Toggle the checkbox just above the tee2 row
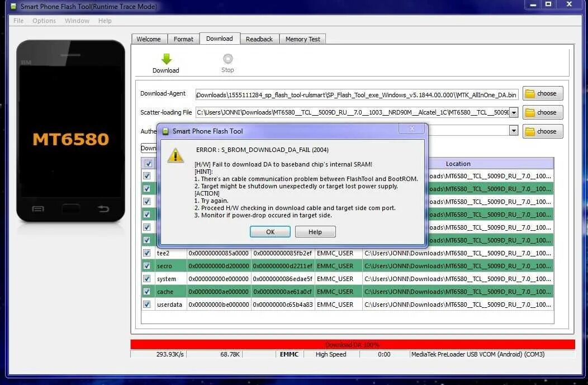Screen dimensions: 588x385 coord(147,240)
